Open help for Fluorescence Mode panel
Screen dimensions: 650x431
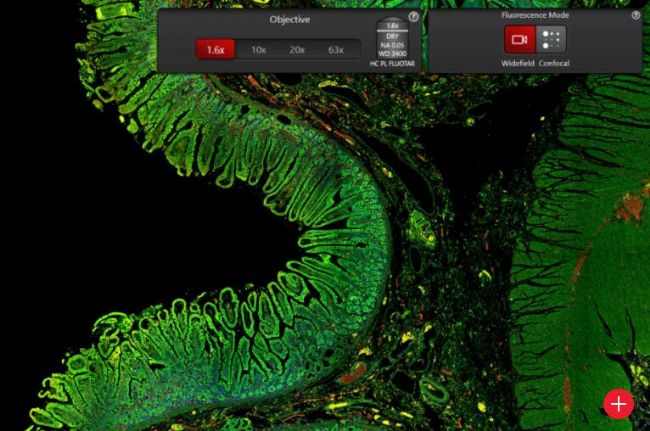coord(636,16)
